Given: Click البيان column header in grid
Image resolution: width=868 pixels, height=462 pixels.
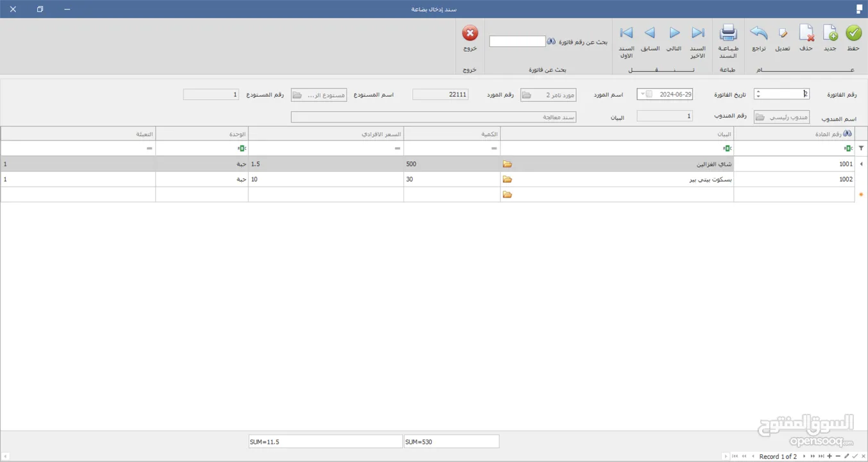Looking at the screenshot, I should (x=617, y=133).
